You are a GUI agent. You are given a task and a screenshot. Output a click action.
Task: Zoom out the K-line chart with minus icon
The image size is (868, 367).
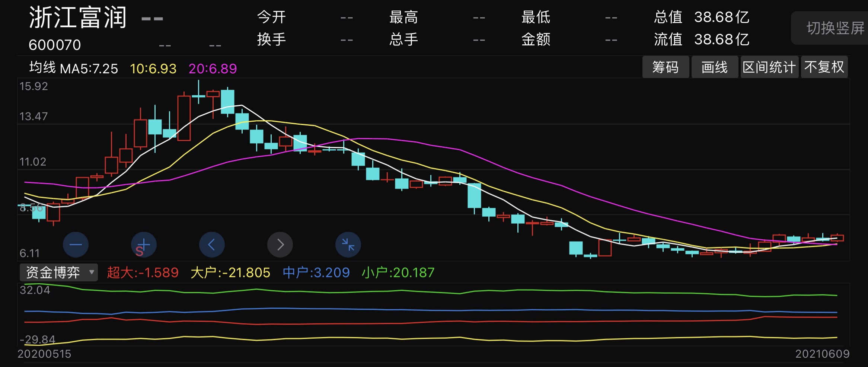click(x=76, y=245)
